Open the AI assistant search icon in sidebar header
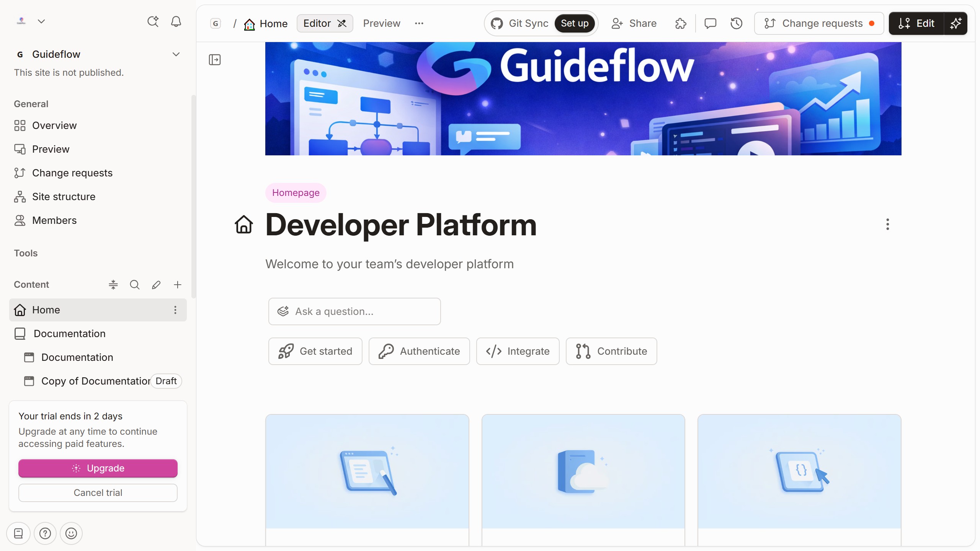 tap(153, 21)
